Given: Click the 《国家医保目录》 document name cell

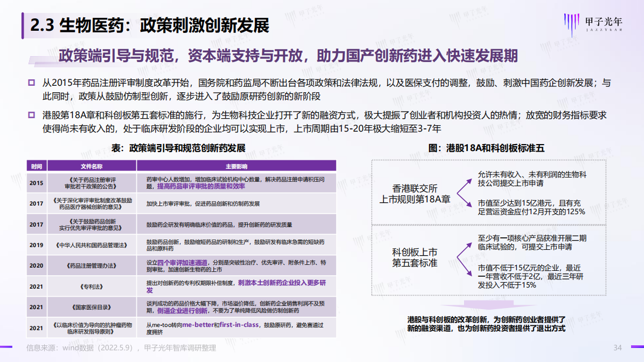Looking at the screenshot, I should [x=91, y=307].
